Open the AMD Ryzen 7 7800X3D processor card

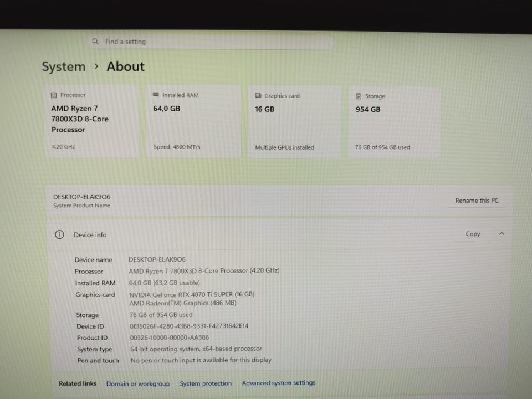point(92,121)
